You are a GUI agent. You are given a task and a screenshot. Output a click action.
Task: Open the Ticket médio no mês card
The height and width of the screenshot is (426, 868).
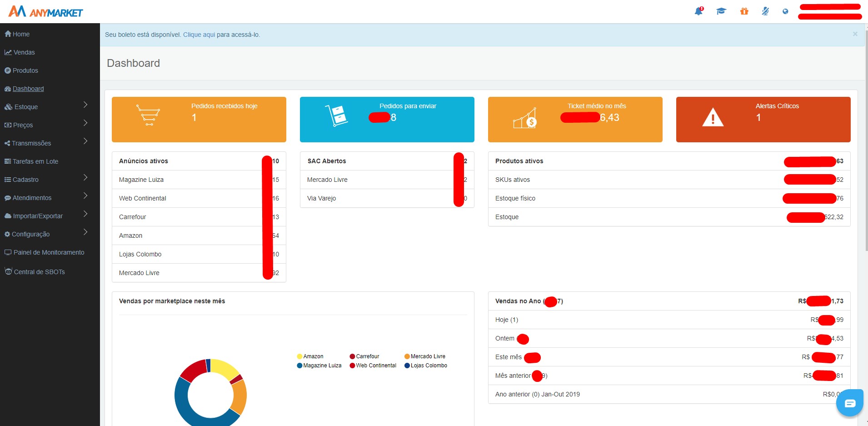[575, 120]
